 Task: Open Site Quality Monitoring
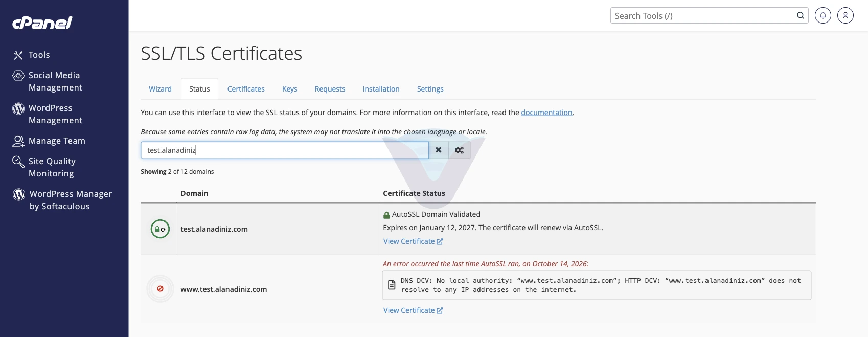[x=52, y=168]
